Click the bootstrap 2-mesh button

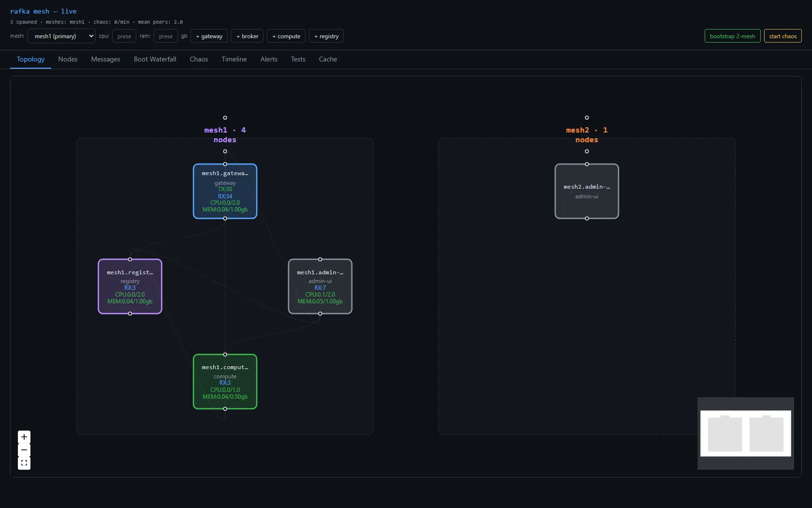click(x=733, y=36)
